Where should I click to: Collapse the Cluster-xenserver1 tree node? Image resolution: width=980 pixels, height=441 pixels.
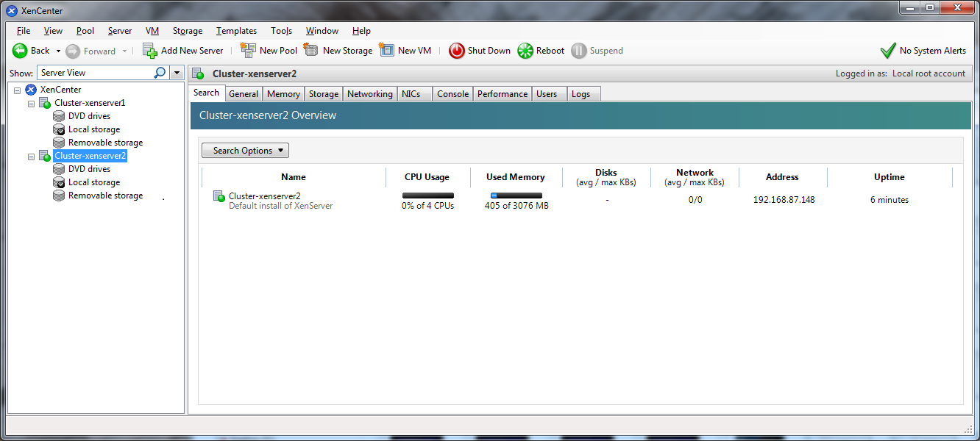(x=32, y=103)
